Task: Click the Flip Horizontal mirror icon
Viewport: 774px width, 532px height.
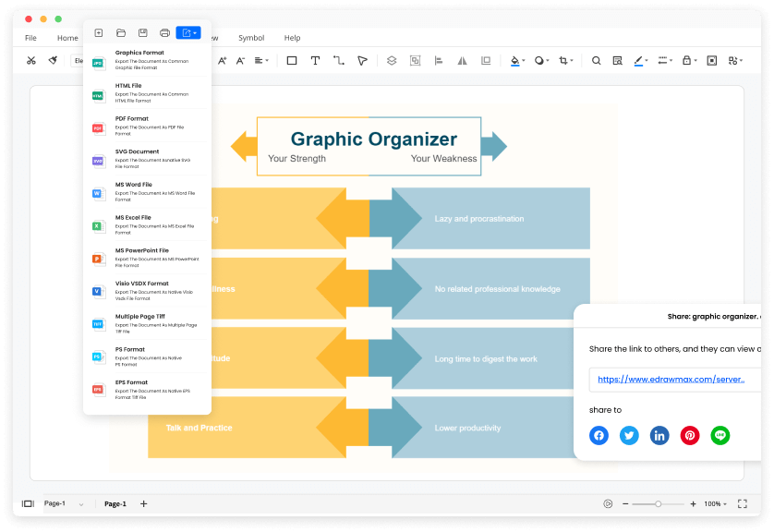Action: click(462, 60)
